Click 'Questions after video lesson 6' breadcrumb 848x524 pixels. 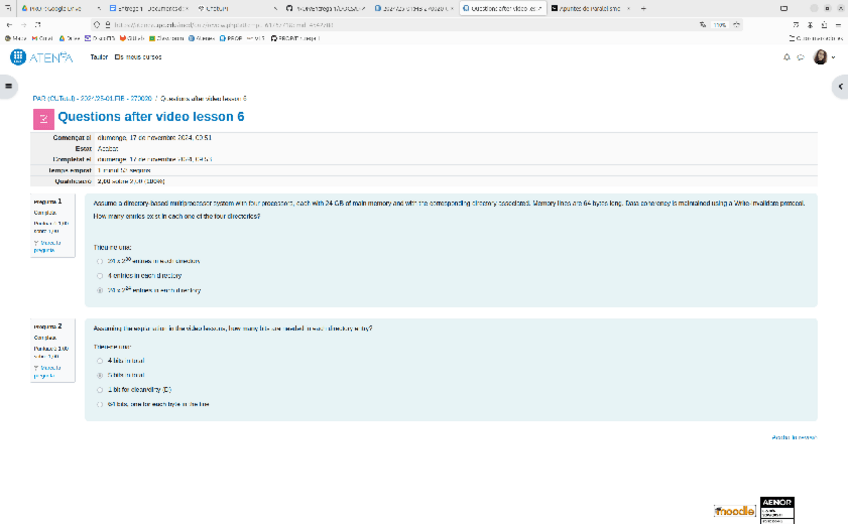click(x=203, y=99)
